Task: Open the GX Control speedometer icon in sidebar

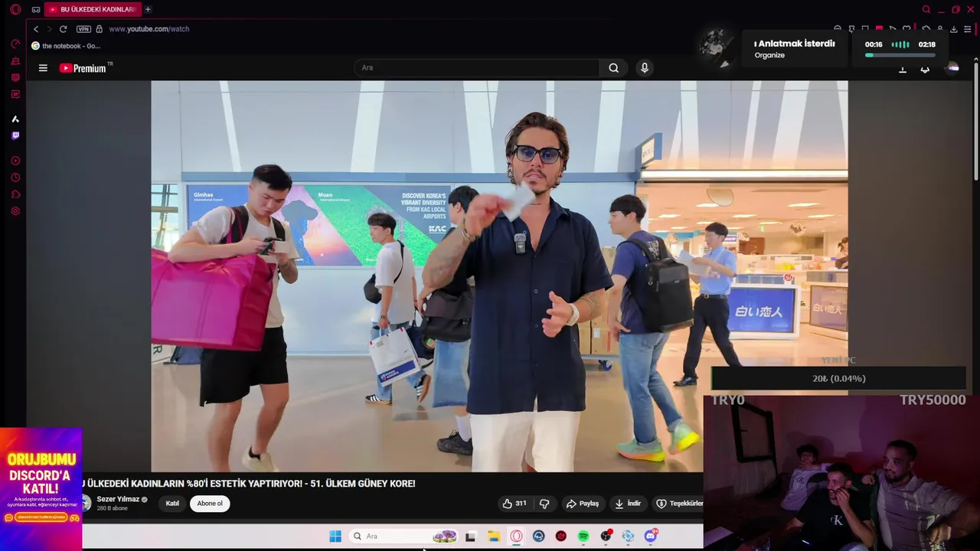Action: (x=15, y=44)
